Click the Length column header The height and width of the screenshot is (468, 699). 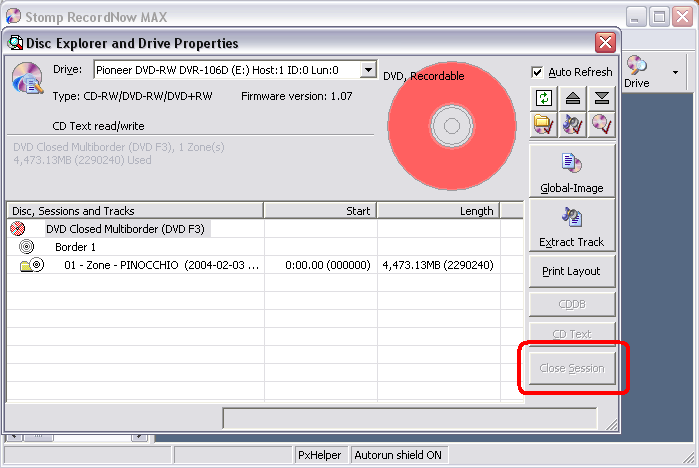439,211
